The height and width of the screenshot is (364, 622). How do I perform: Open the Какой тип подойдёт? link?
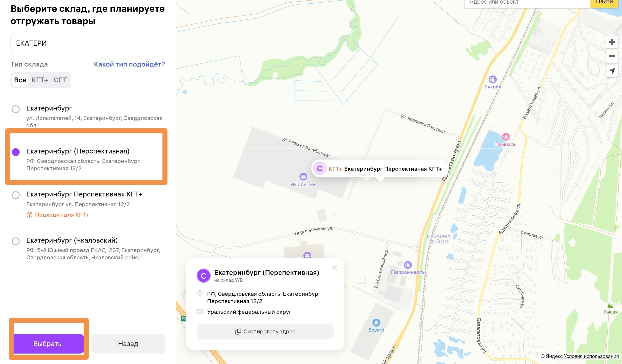(129, 64)
